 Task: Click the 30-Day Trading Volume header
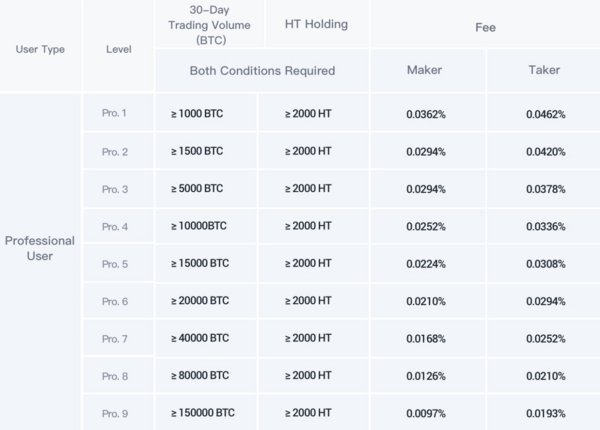[209, 25]
